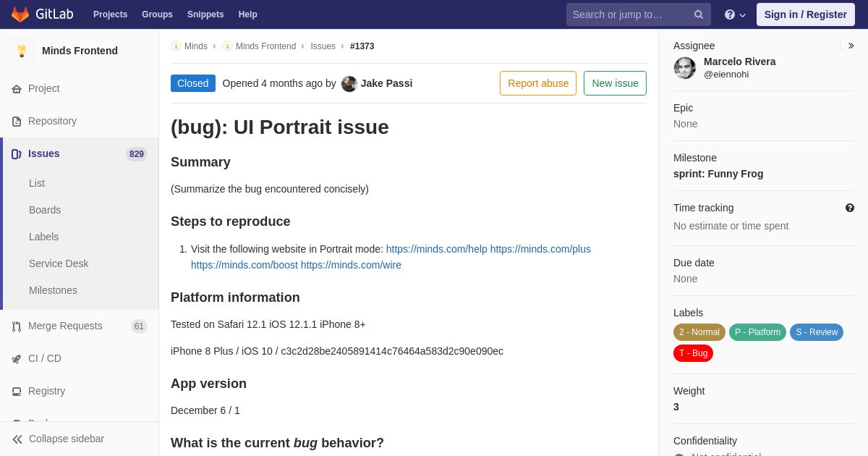Open the minds.com/help link

[437, 249]
